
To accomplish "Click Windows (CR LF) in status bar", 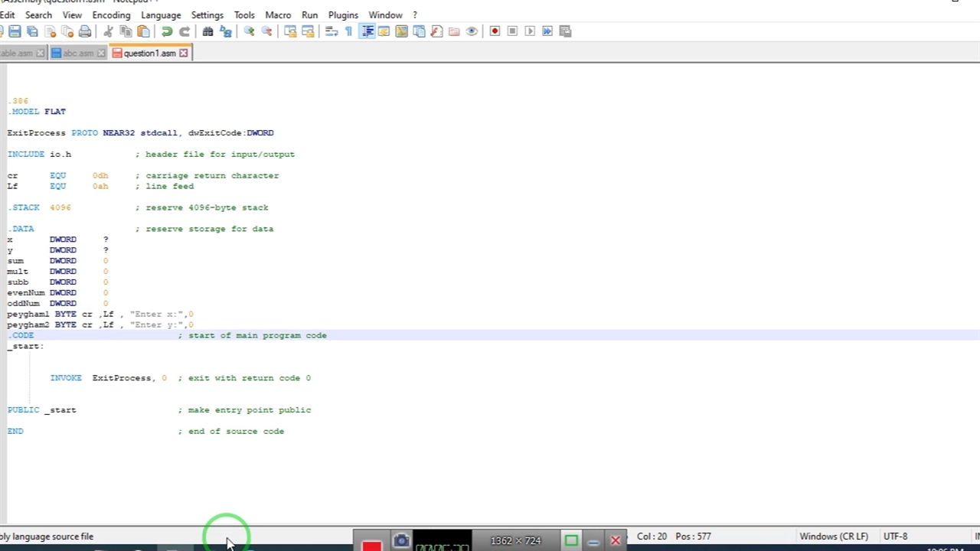I will (834, 536).
